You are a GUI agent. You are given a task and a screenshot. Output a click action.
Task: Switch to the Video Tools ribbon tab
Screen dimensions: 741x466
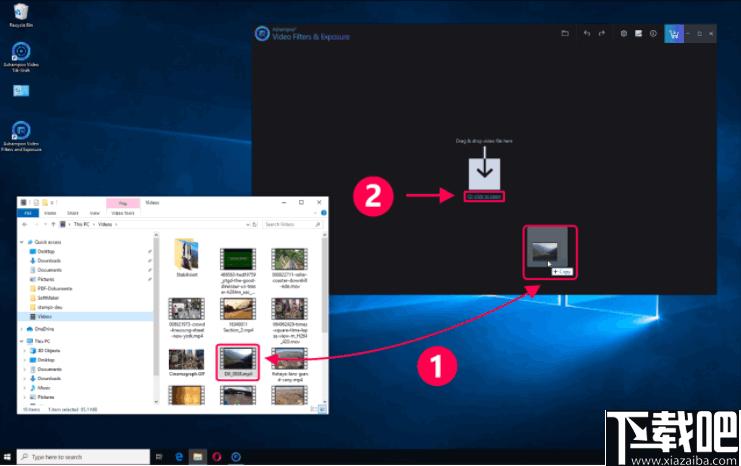123,213
